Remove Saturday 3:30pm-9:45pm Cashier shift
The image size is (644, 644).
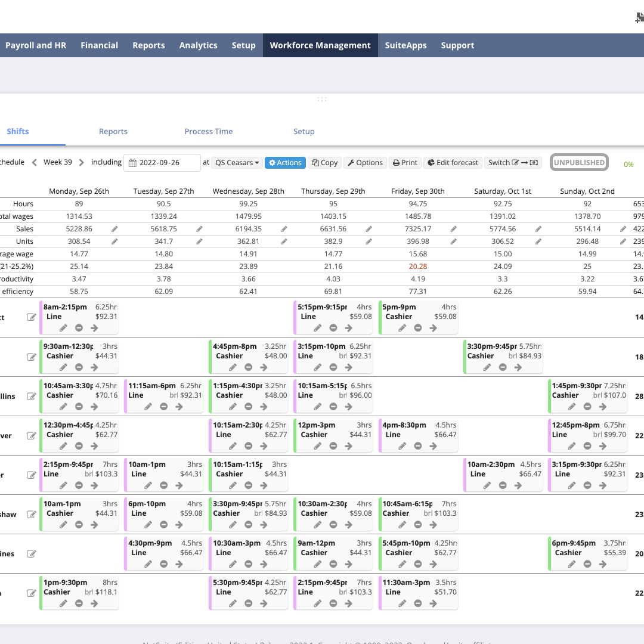pyautogui.click(x=502, y=367)
